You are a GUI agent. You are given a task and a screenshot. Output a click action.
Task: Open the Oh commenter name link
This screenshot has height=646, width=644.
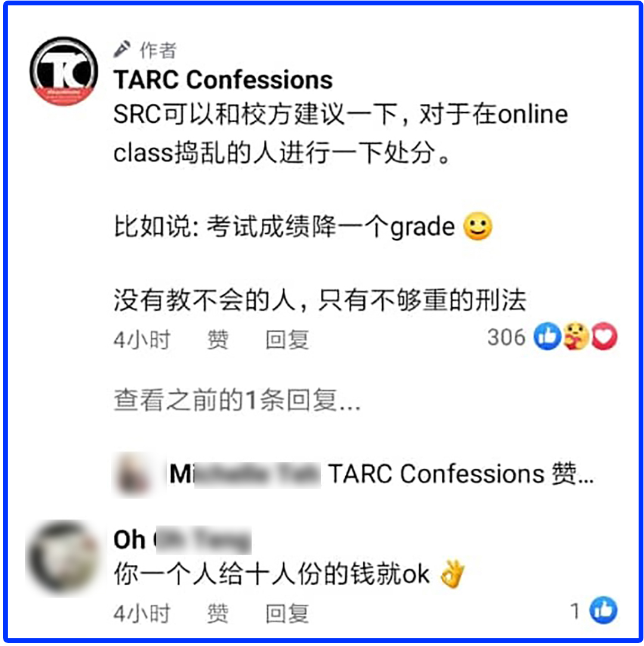coord(182,539)
